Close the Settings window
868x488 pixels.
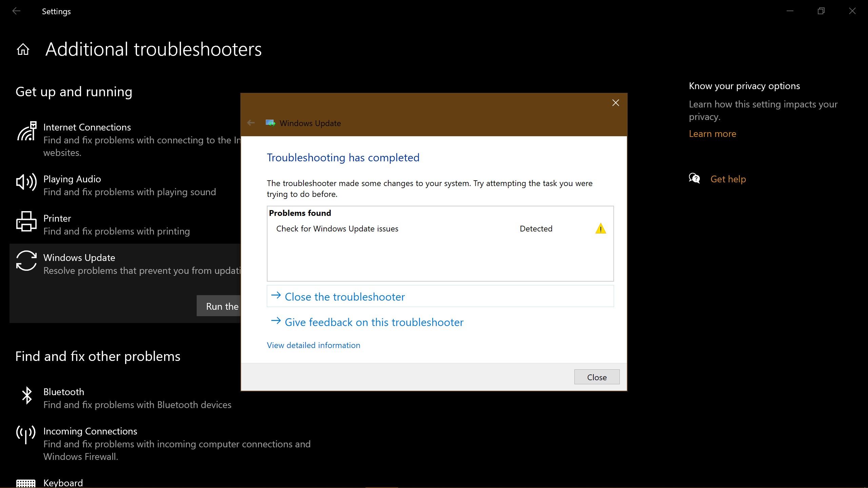[x=852, y=11]
